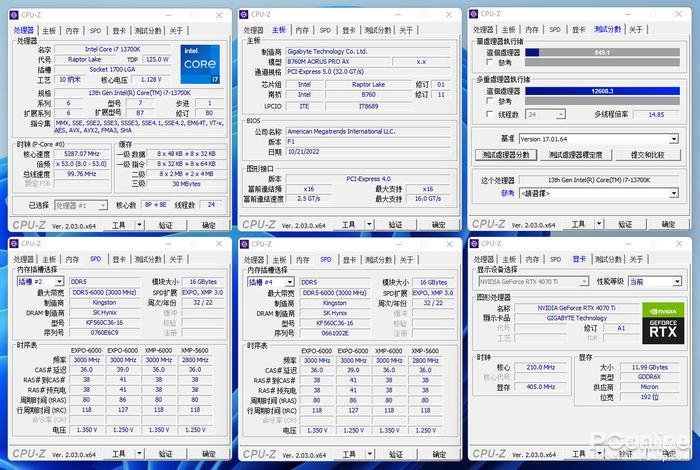Click the 测试处理器稳定度 button
This screenshot has width=700, height=470.
click(575, 155)
